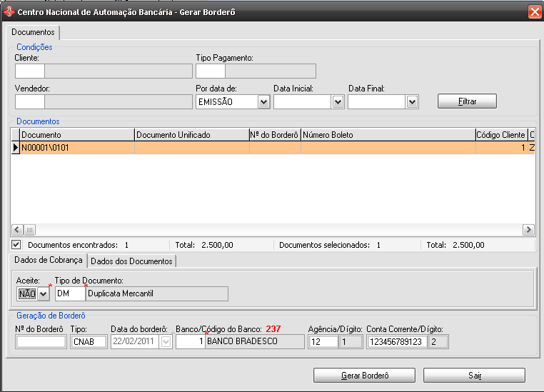Open the Por data de EMISSÃO dropdown
The width and height of the screenshot is (544, 392).
(x=263, y=102)
